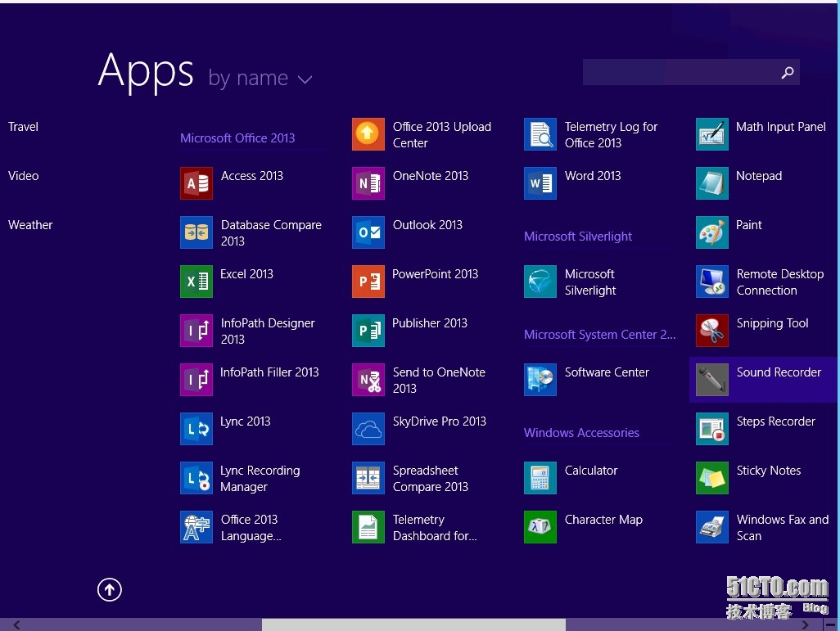Open Windows Fax and Scan icon
Screen dimensions: 840x631
[x=712, y=526]
